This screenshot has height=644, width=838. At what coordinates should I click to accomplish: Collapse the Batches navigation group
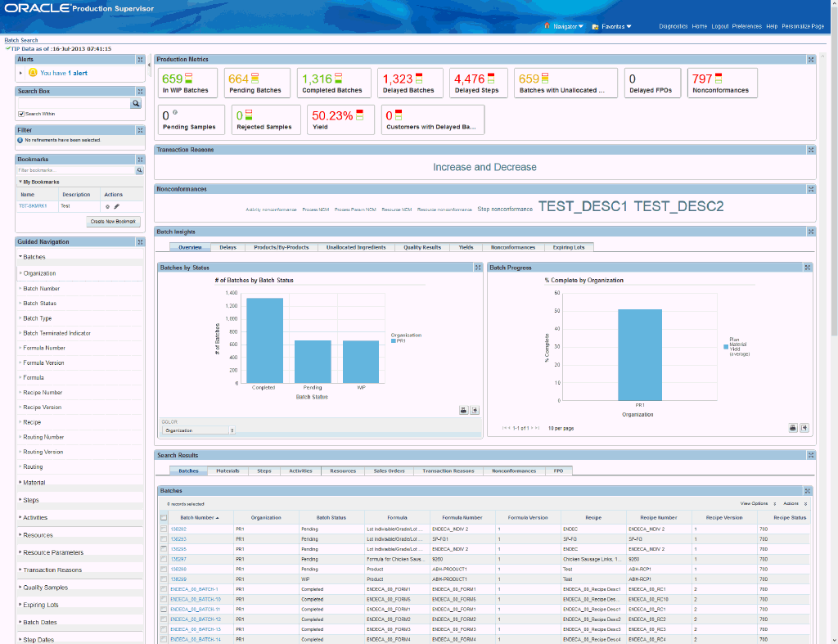coord(20,256)
